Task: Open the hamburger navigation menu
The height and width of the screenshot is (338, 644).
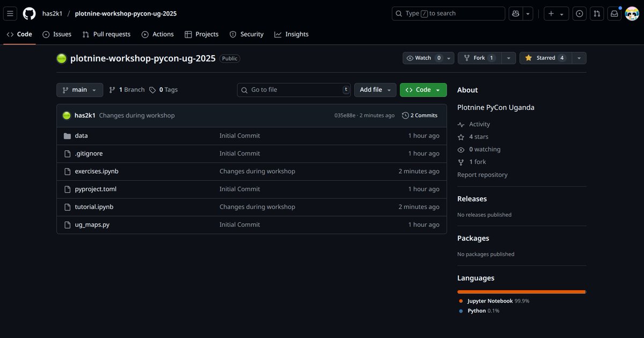Action: (x=11, y=13)
